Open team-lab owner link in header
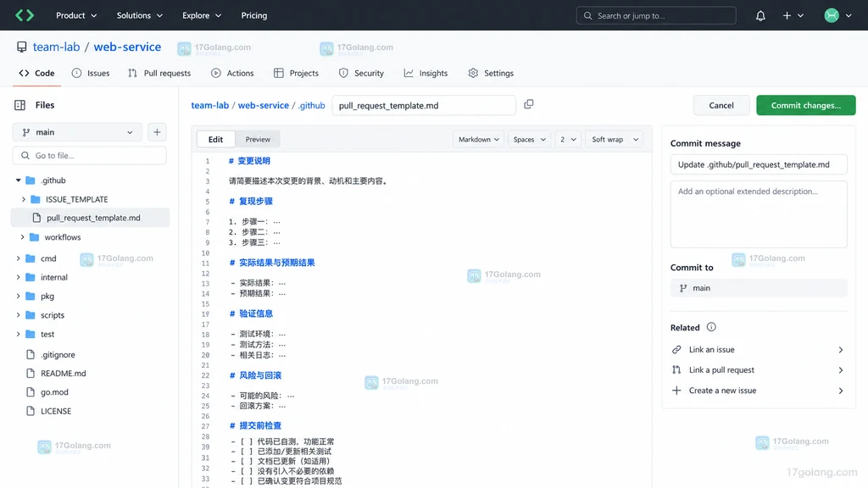 [57, 47]
